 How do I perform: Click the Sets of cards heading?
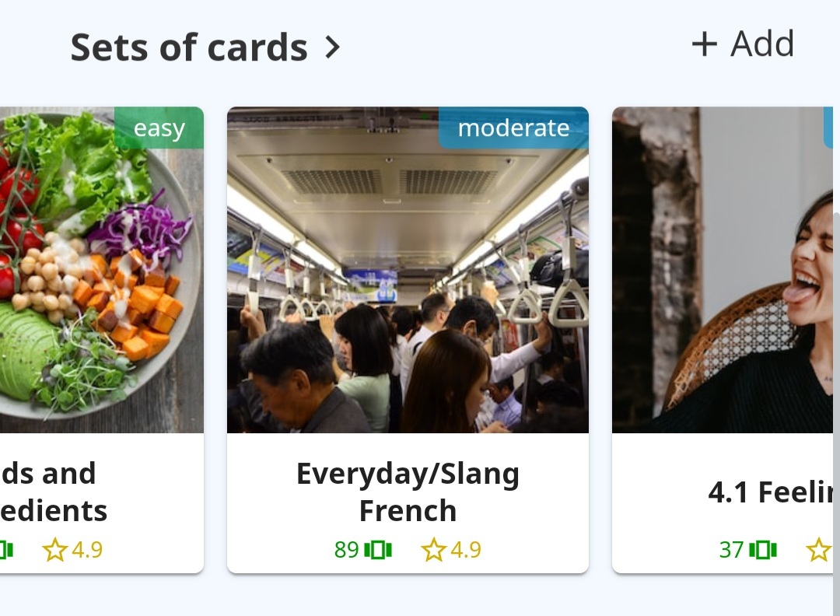[x=188, y=47]
